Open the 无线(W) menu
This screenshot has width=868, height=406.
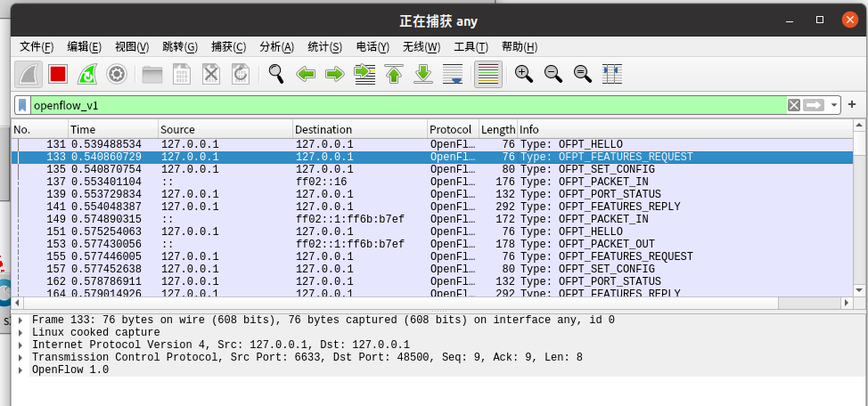tap(422, 47)
